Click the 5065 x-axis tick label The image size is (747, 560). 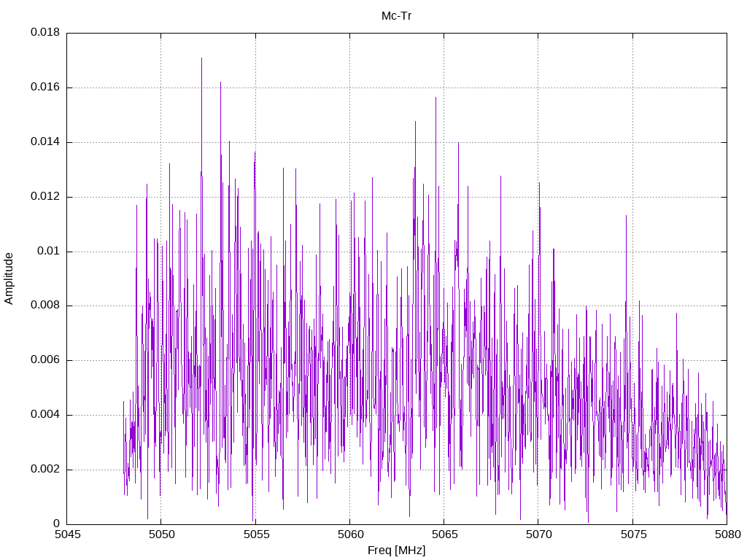pos(444,534)
